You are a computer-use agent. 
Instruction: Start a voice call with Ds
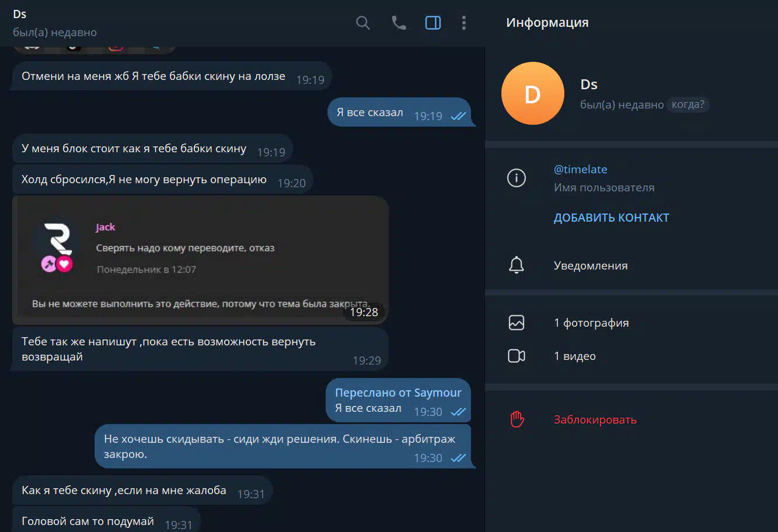click(399, 23)
